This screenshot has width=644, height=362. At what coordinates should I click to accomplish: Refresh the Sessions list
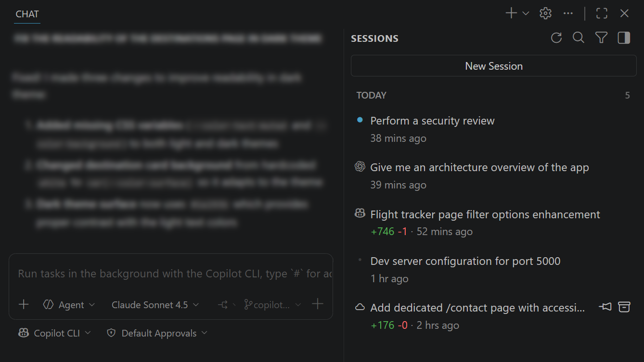pyautogui.click(x=556, y=37)
